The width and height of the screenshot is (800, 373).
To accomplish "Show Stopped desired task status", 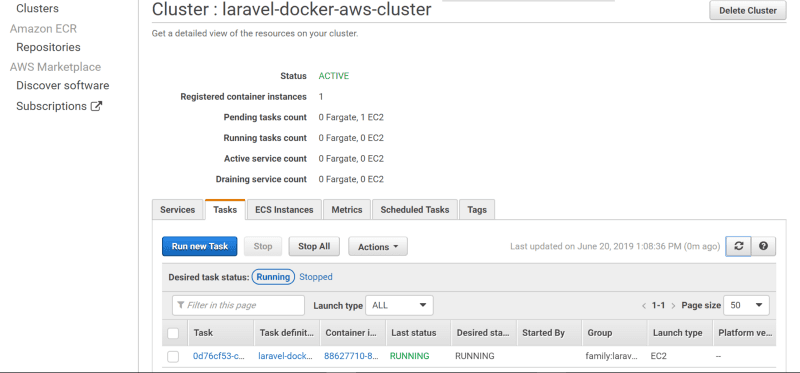I will point(316,277).
